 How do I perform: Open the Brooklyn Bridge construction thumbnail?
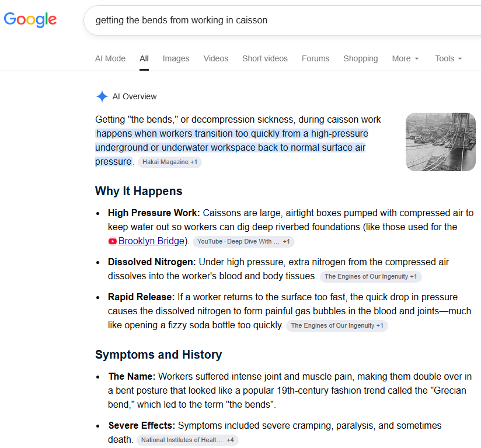click(x=441, y=142)
